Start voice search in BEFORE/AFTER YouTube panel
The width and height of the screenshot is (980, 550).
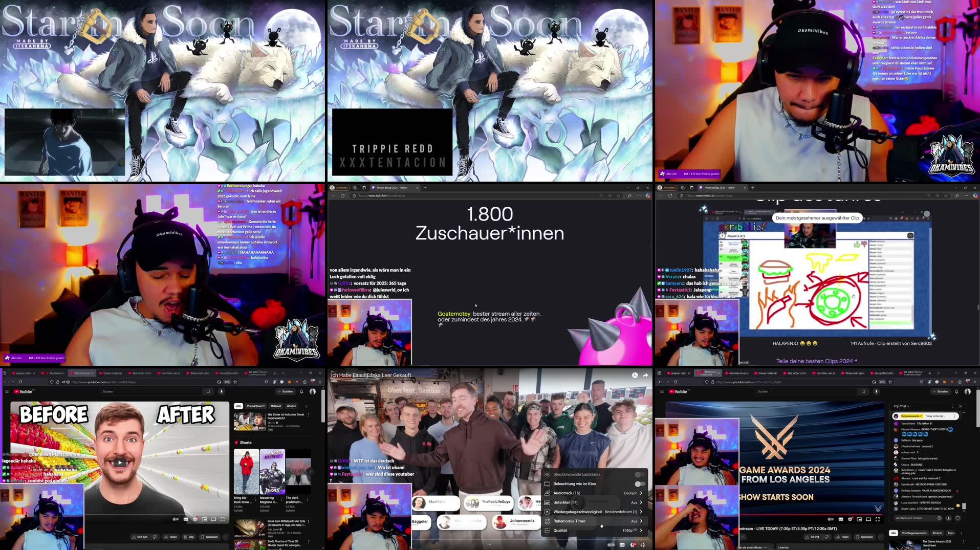pos(222,391)
